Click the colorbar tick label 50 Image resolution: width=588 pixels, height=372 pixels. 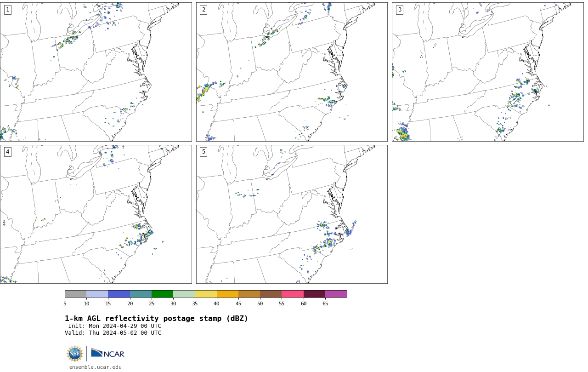[260, 303]
